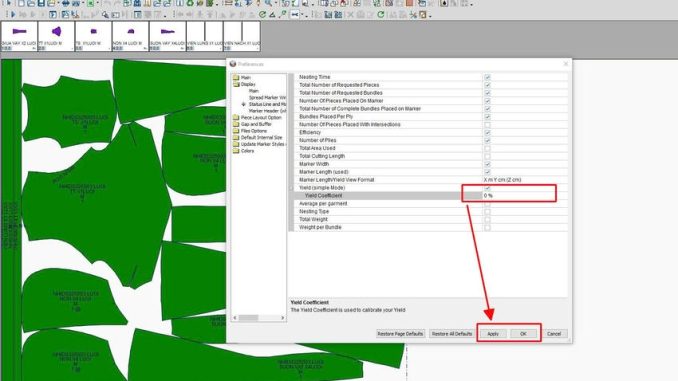Image resolution: width=678 pixels, height=381 pixels.
Task: Enable Total Weight checkbox
Action: coord(487,220)
